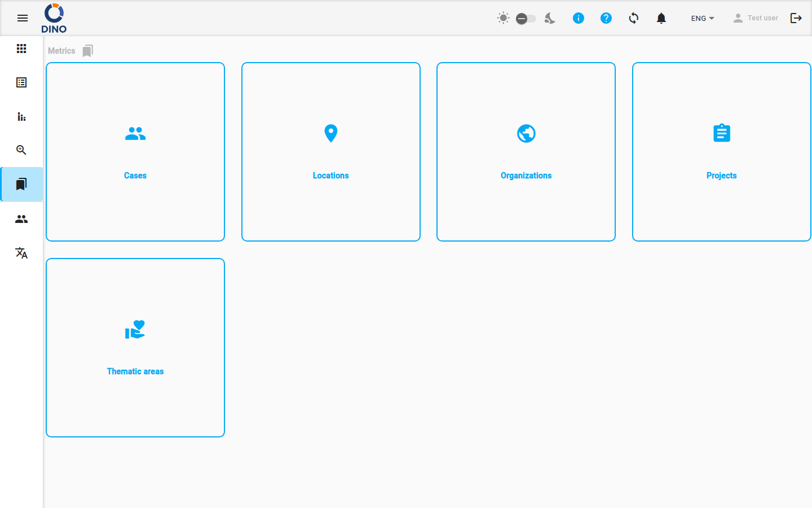Click the Thematic areas heart-hand icon
Image resolution: width=812 pixels, height=508 pixels.
tap(135, 330)
